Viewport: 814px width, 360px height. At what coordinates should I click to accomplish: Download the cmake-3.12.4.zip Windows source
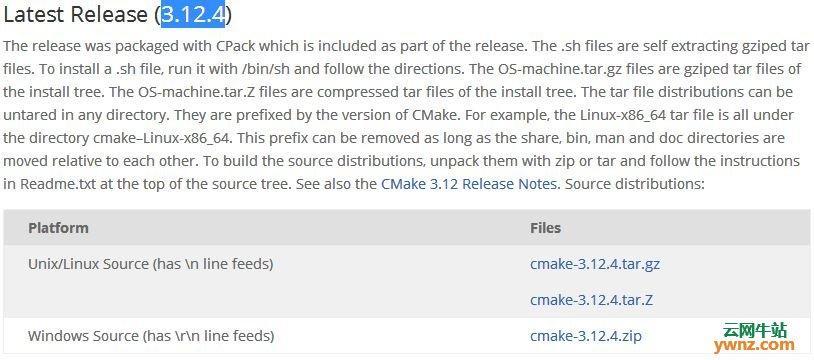(586, 336)
